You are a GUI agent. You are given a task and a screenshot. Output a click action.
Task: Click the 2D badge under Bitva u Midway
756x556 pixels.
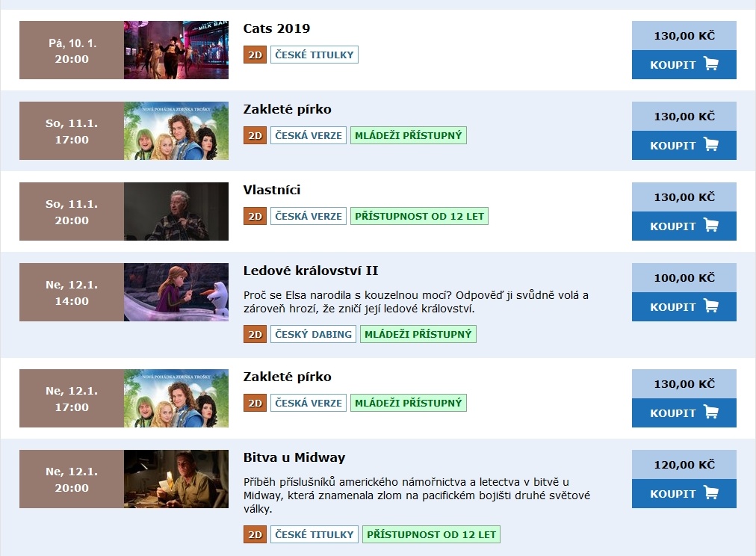(255, 534)
